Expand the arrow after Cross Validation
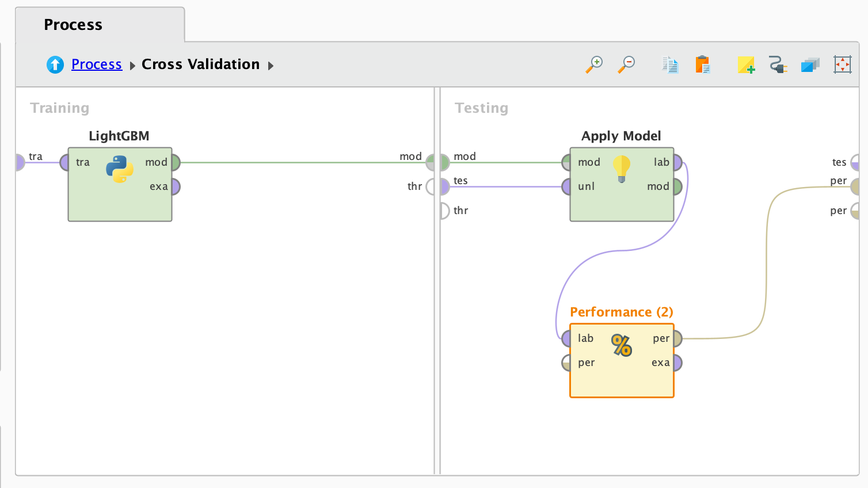Image resolution: width=868 pixels, height=488 pixels. (x=271, y=66)
